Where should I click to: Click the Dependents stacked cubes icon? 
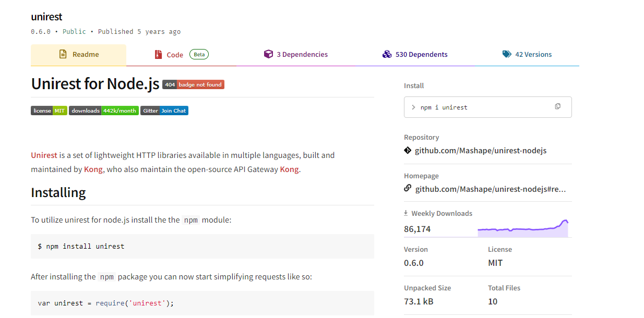click(387, 54)
